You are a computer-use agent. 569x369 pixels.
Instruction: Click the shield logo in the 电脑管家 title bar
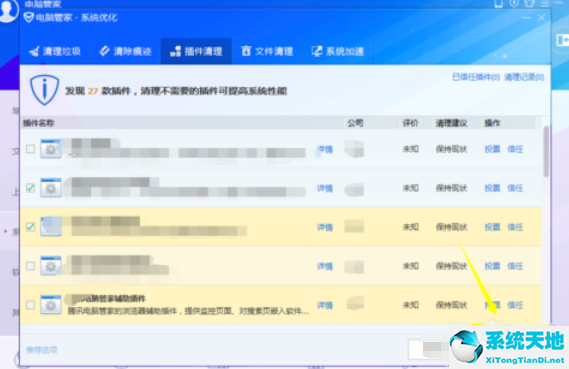point(28,17)
